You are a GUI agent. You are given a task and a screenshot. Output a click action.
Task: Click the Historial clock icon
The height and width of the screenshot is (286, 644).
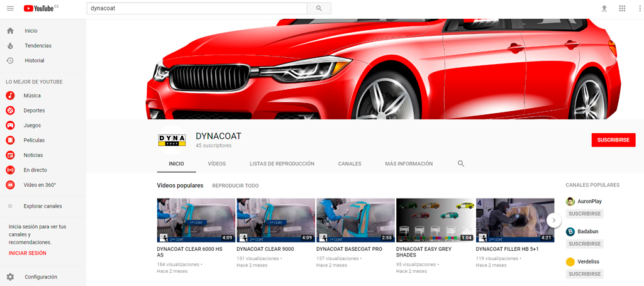pos(10,60)
